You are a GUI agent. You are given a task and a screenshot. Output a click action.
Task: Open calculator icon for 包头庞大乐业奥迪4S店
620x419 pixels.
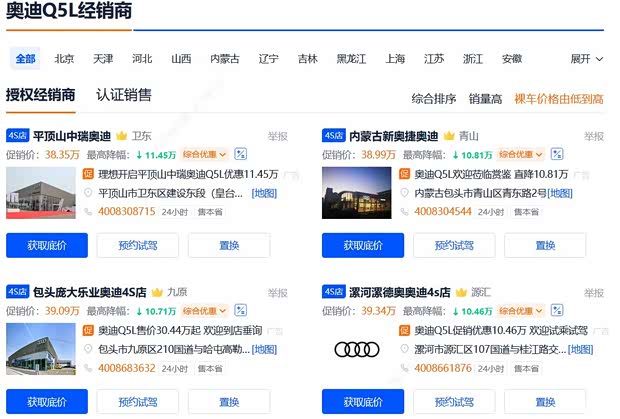click(x=240, y=310)
